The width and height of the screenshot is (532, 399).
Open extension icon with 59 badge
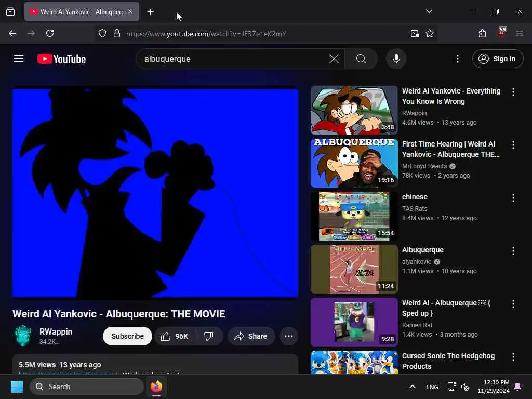[501, 33]
